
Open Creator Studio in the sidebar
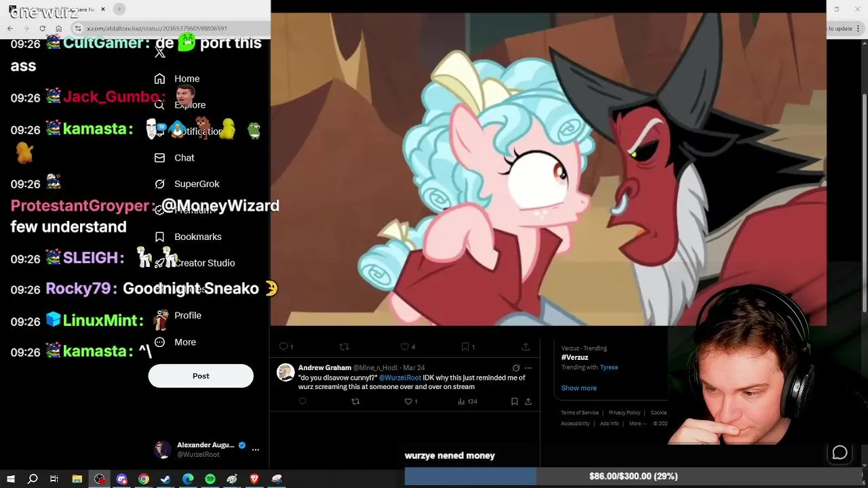coord(195,263)
